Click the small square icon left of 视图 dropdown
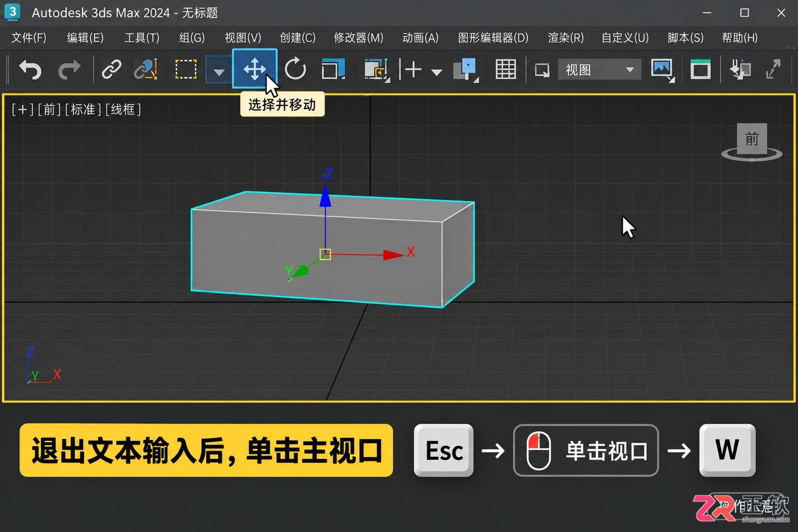The image size is (798, 532). click(x=541, y=70)
